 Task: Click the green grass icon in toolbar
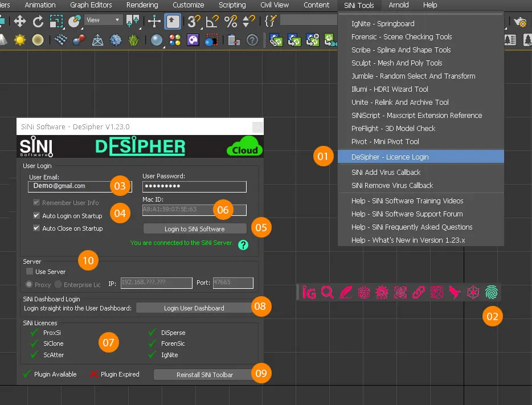(x=133, y=40)
